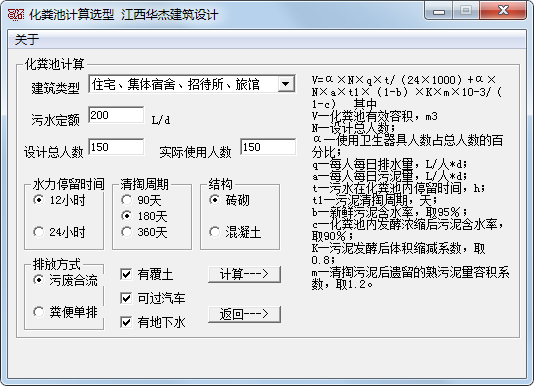Select 粪便单排 discharge mode
Viewport: 534px width, 386px height.
click(65, 312)
